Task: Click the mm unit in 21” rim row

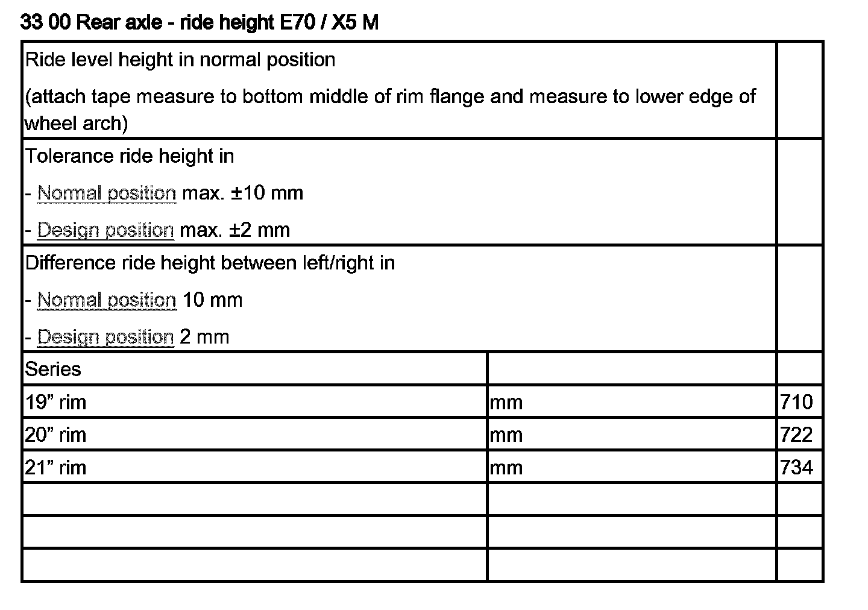Action: click(x=506, y=468)
